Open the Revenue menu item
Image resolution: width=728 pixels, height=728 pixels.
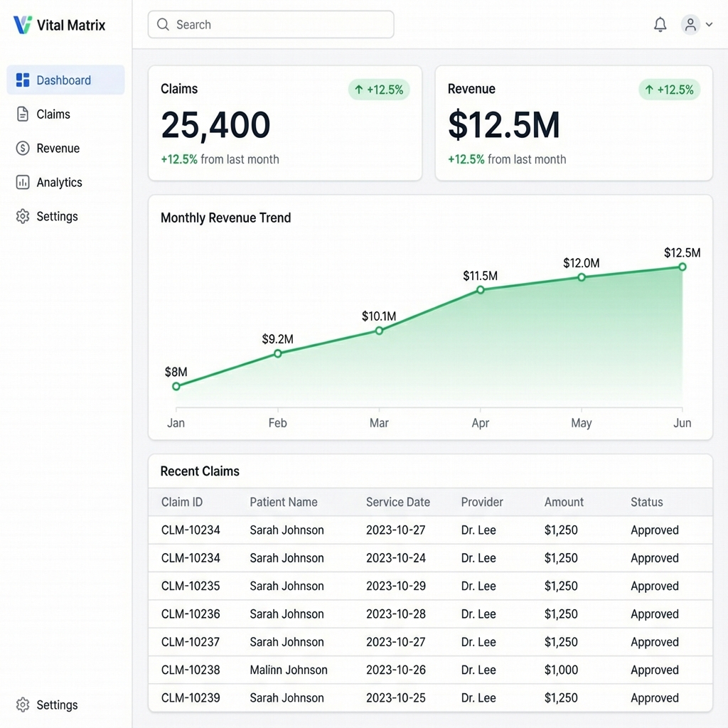58,149
